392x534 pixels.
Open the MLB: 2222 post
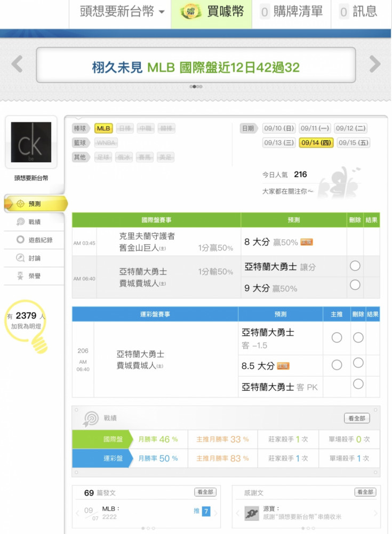(x=110, y=513)
